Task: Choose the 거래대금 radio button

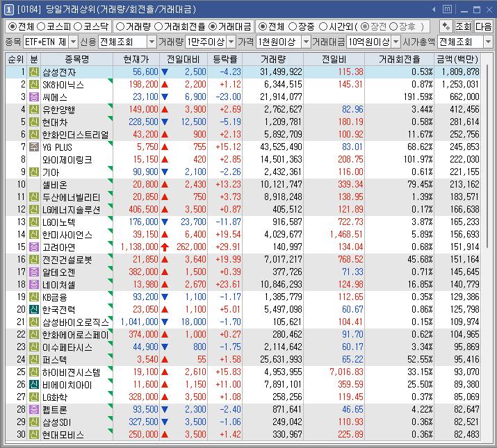Action: point(213,26)
